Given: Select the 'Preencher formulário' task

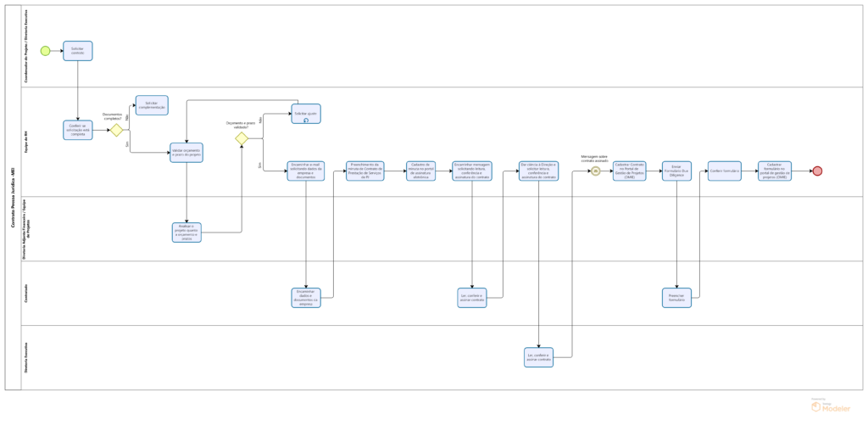Looking at the screenshot, I should point(676,298).
